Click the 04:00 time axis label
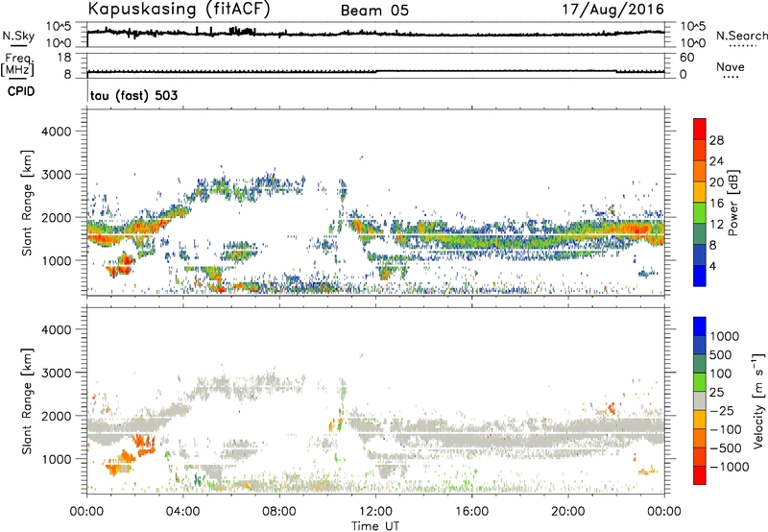768x532 pixels. (x=183, y=512)
